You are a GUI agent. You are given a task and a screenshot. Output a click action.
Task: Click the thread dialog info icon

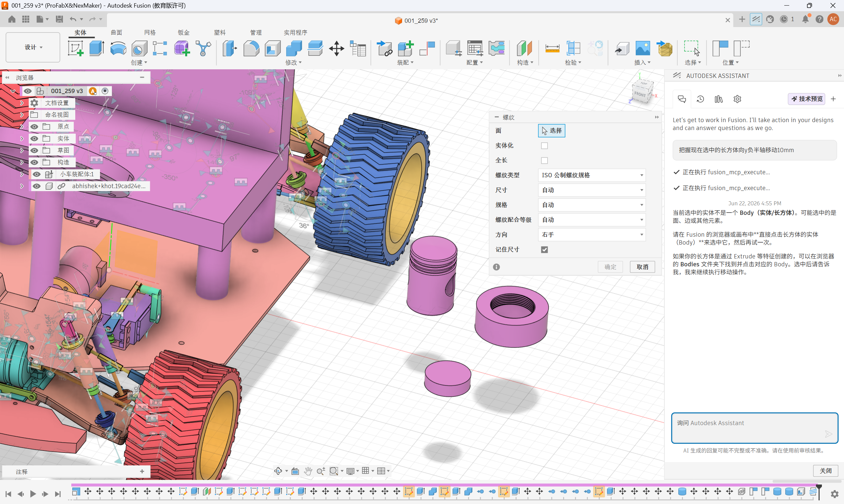pyautogui.click(x=496, y=267)
